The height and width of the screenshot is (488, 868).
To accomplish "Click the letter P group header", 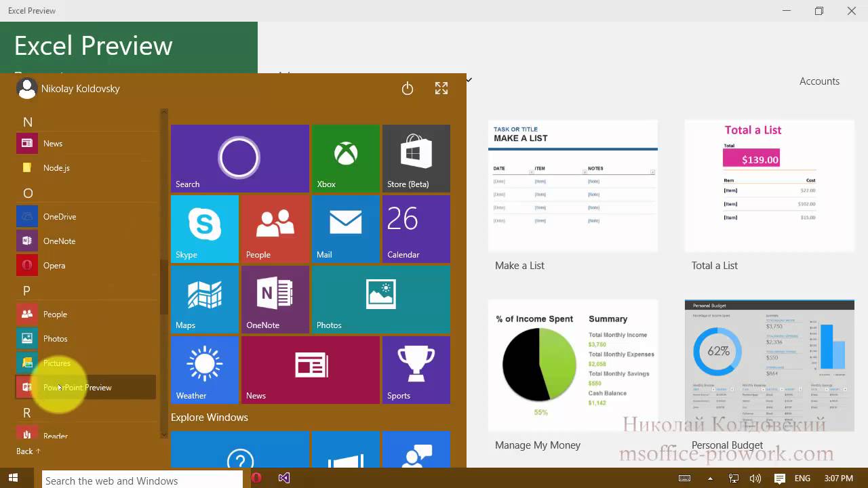I will [x=27, y=291].
